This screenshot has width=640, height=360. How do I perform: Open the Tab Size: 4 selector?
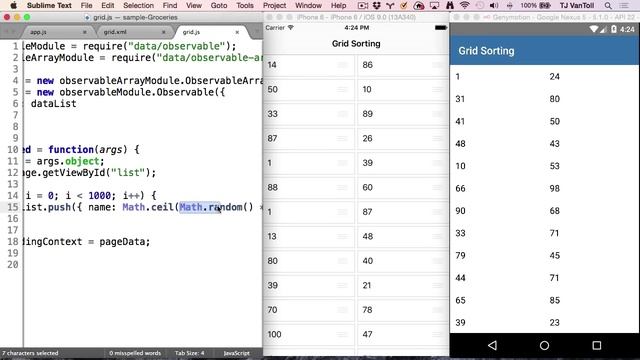pyautogui.click(x=189, y=353)
